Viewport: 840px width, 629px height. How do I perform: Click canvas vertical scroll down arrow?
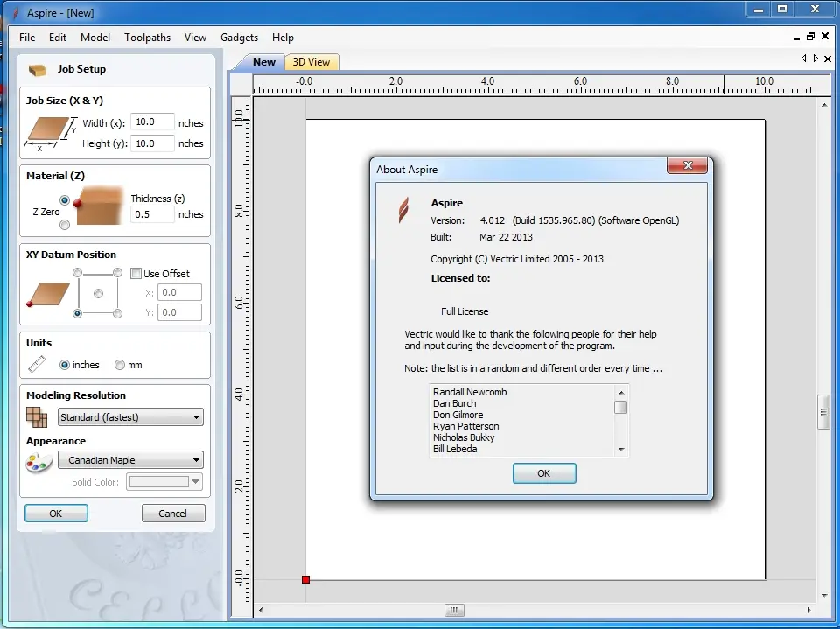click(x=824, y=595)
